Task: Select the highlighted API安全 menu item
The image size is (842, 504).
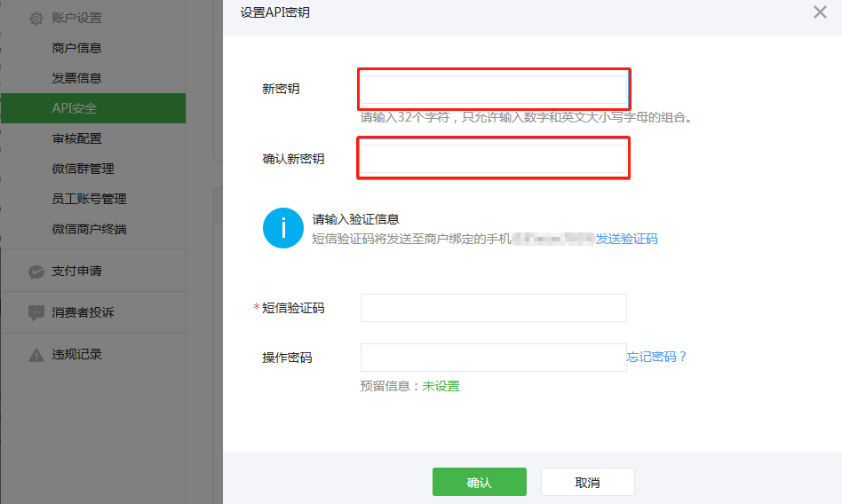Action: 75,108
